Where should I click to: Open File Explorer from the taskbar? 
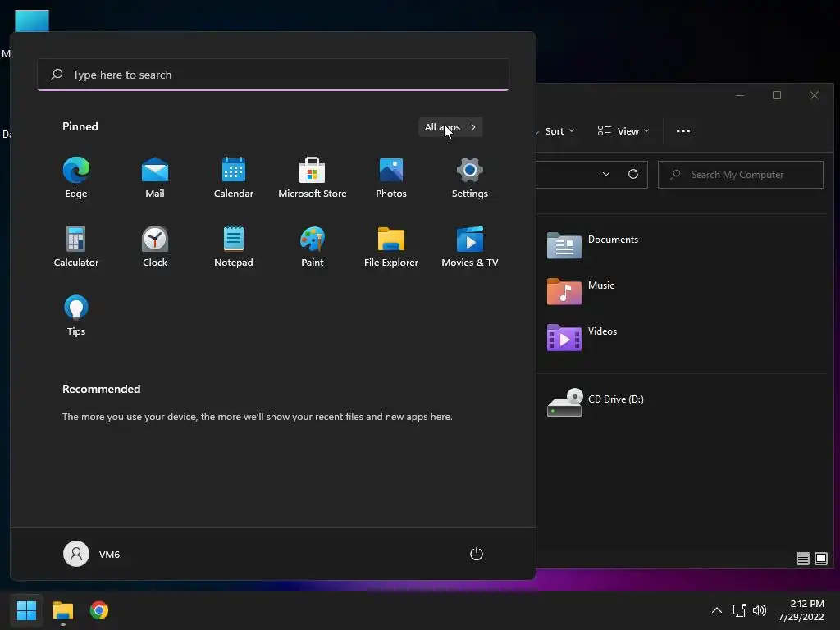(62, 610)
